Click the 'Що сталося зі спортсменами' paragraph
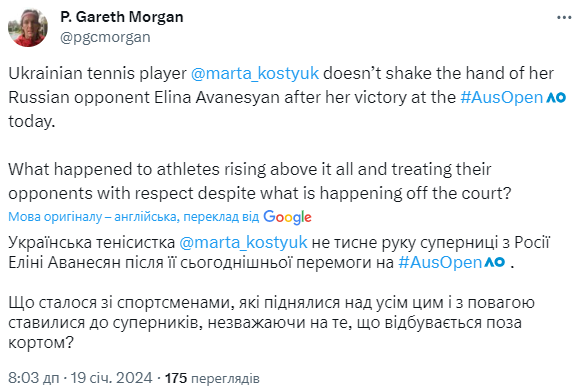Image resolution: width=583 pixels, height=391 pixels. click(271, 323)
